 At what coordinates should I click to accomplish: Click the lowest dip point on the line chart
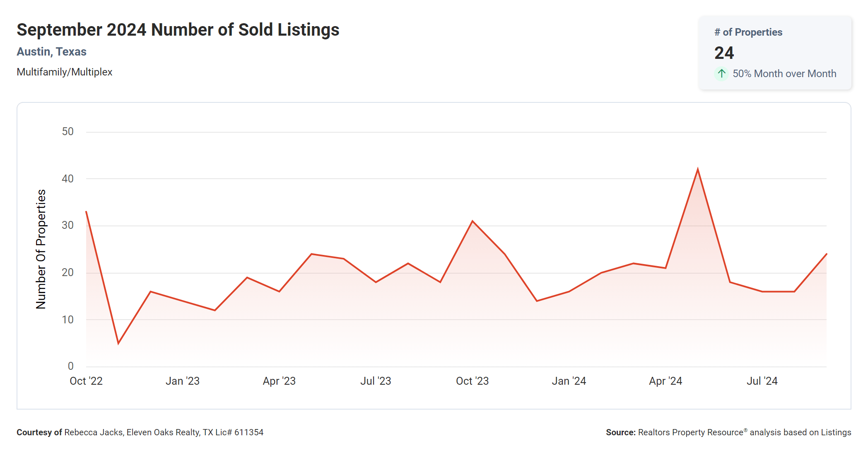[118, 343]
